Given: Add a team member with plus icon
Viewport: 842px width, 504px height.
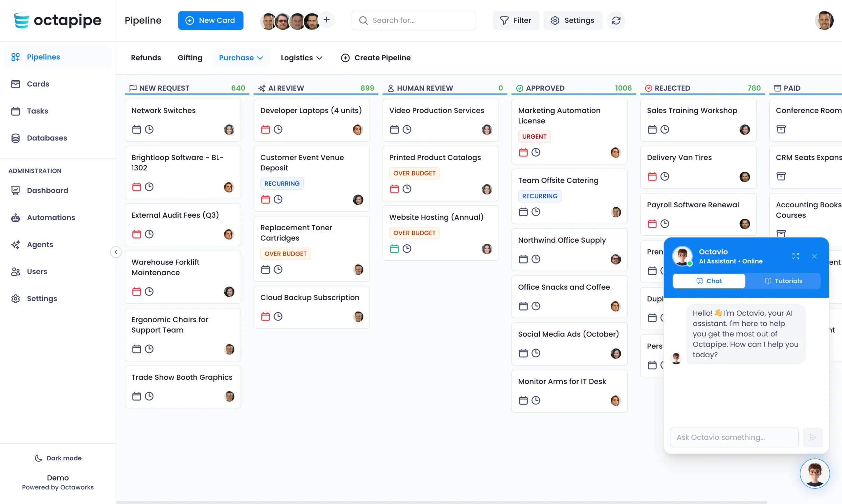Looking at the screenshot, I should pos(326,20).
